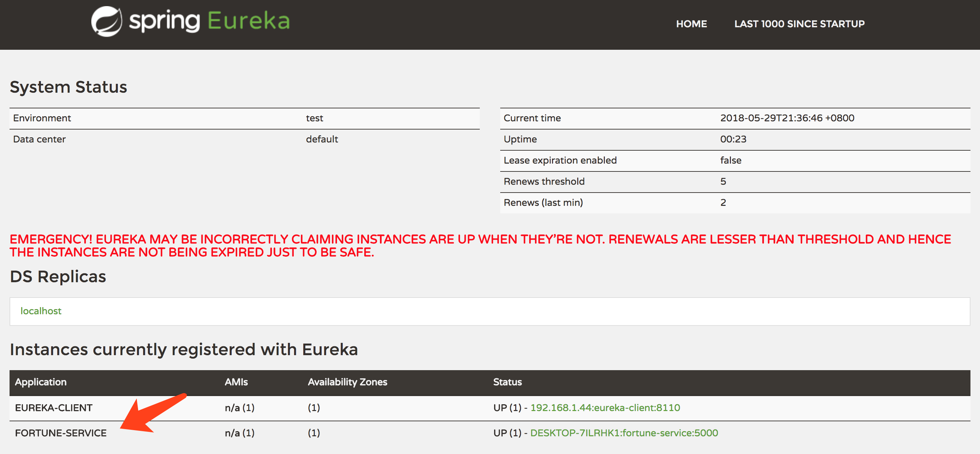Select the renews last min value 2
The width and height of the screenshot is (980, 454).
pyautogui.click(x=723, y=202)
